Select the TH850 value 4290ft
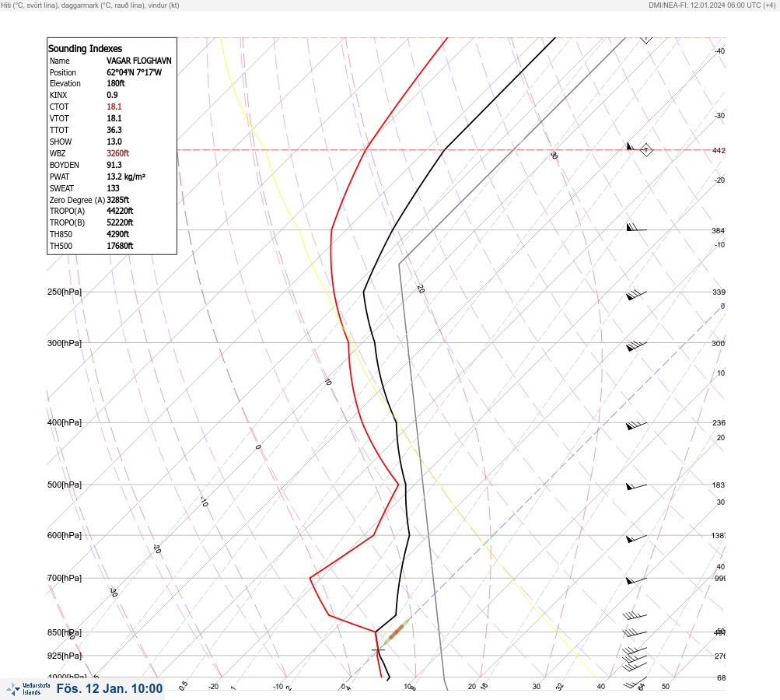The image size is (780, 700). pos(118,234)
